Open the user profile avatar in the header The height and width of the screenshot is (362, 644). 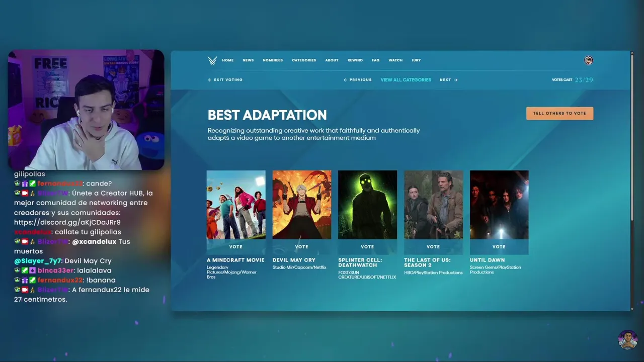coord(588,60)
